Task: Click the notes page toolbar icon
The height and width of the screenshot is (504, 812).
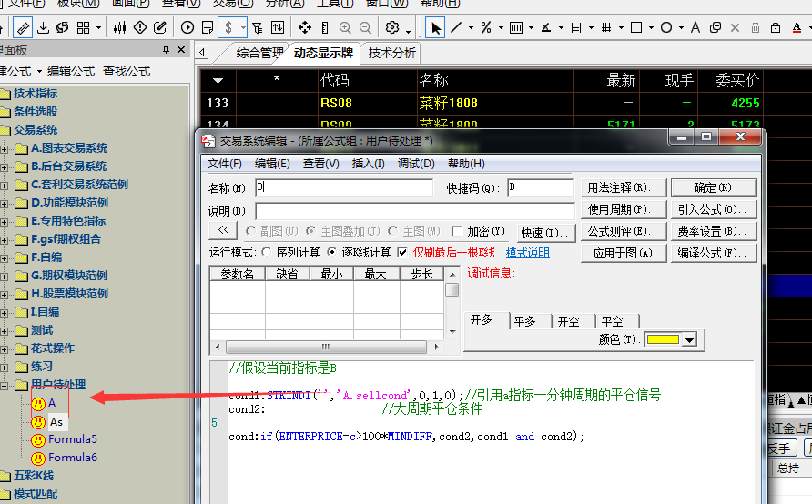Action: pos(208,27)
